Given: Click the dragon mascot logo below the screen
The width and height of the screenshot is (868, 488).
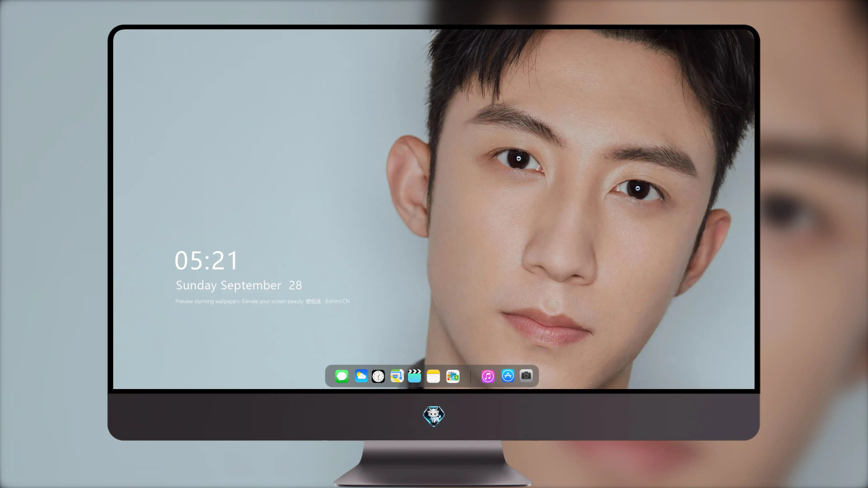Looking at the screenshot, I should 434,416.
